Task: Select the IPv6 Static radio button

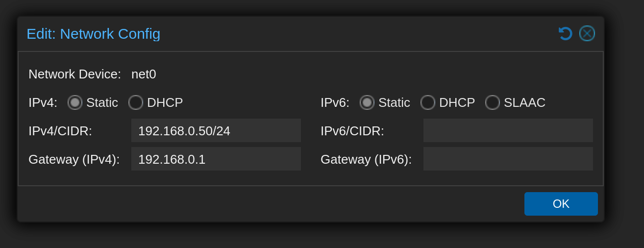Action: click(x=367, y=102)
